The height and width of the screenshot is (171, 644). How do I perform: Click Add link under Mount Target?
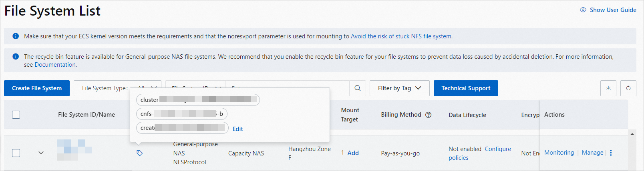pyautogui.click(x=353, y=153)
